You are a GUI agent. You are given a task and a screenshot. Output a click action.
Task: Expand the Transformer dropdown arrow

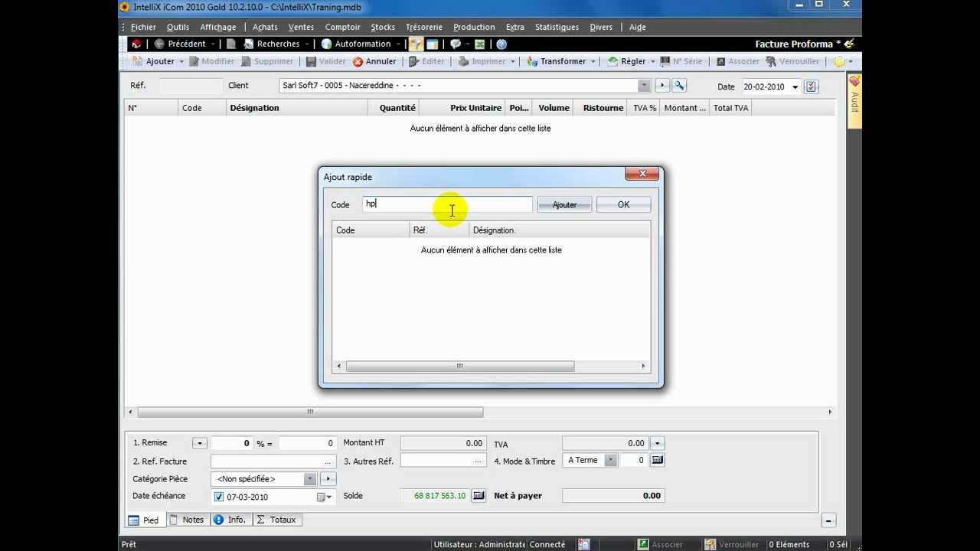pos(593,62)
